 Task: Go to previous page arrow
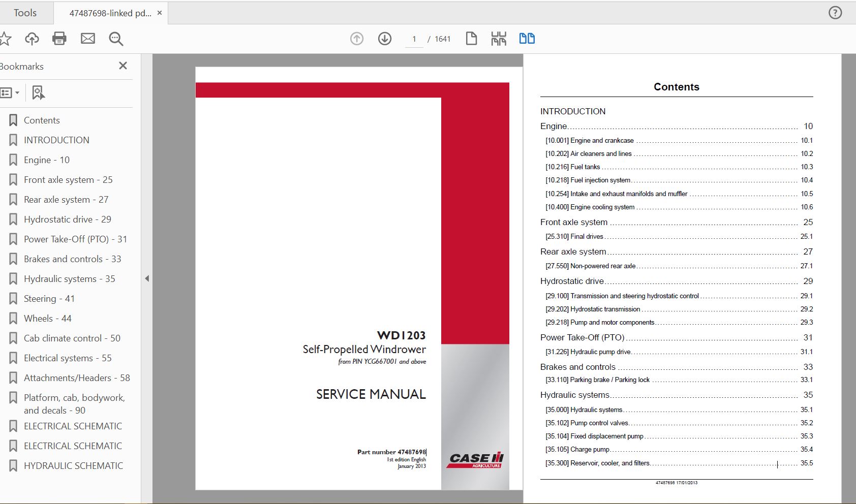[357, 39]
